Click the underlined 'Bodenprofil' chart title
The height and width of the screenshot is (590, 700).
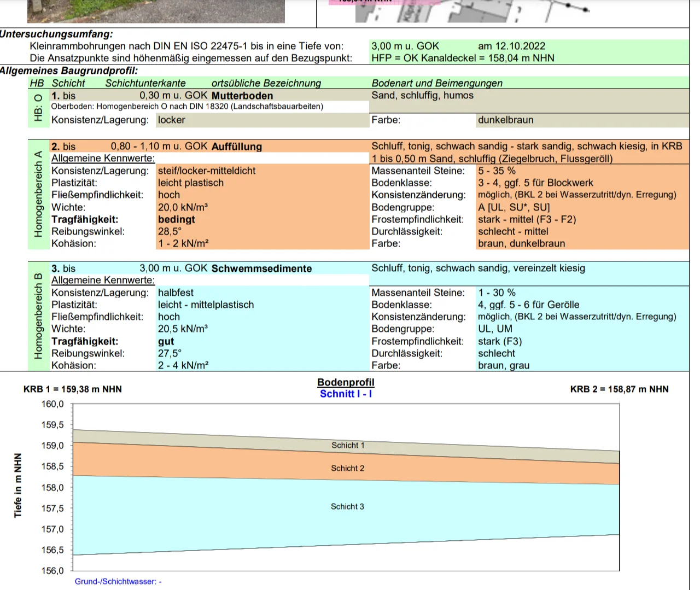pos(346,382)
